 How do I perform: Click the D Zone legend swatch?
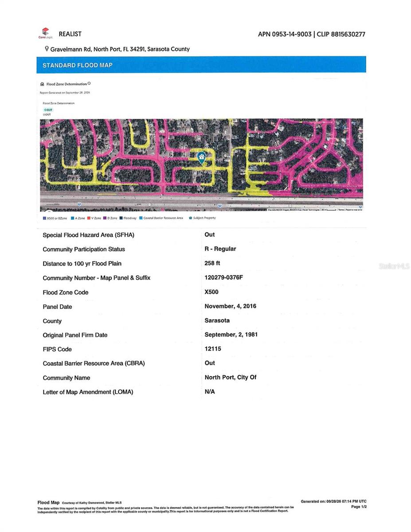[x=105, y=218]
